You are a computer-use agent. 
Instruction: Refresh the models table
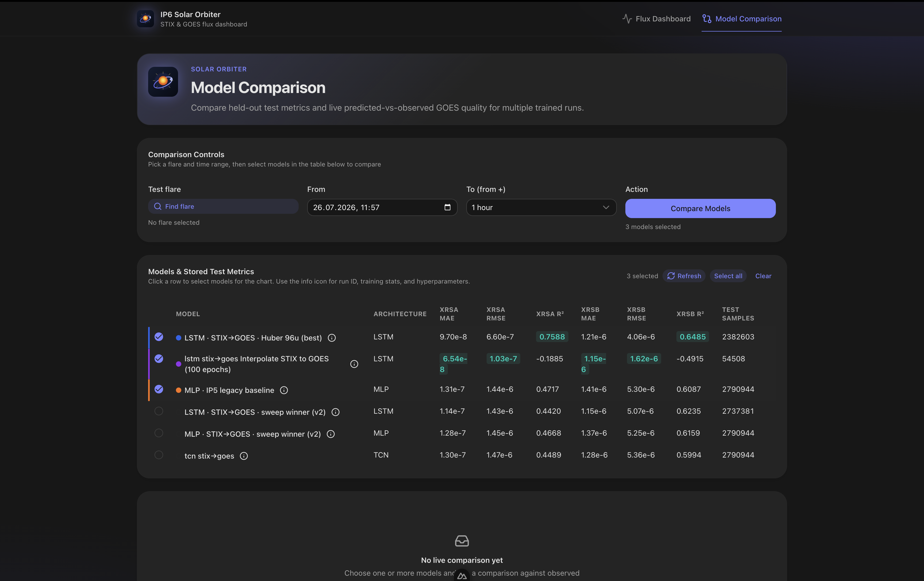click(x=684, y=276)
